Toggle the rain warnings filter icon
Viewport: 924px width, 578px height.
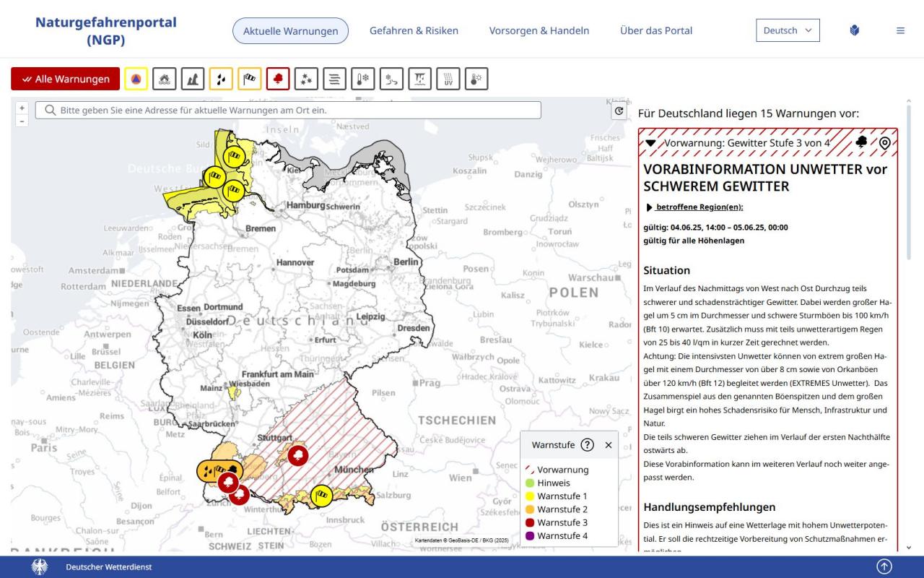[x=222, y=79]
